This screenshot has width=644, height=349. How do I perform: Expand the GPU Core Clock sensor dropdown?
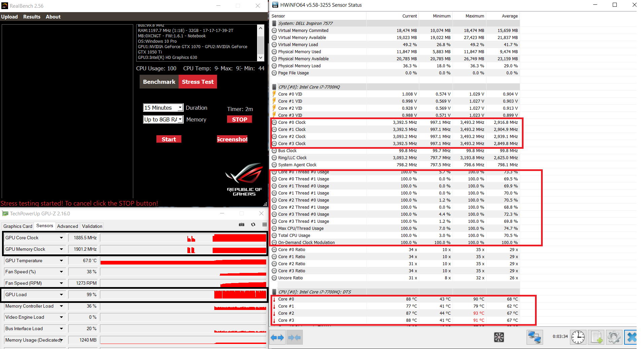61,238
